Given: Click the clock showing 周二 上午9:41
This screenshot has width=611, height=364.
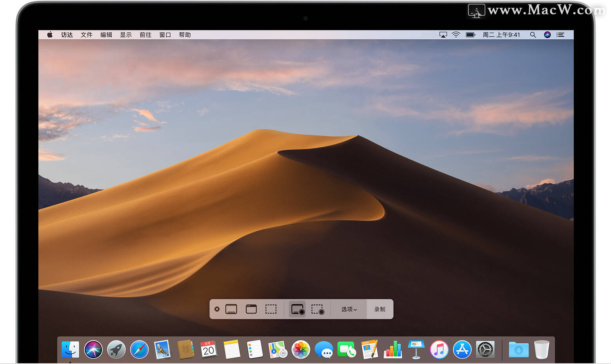Looking at the screenshot, I should coord(501,35).
